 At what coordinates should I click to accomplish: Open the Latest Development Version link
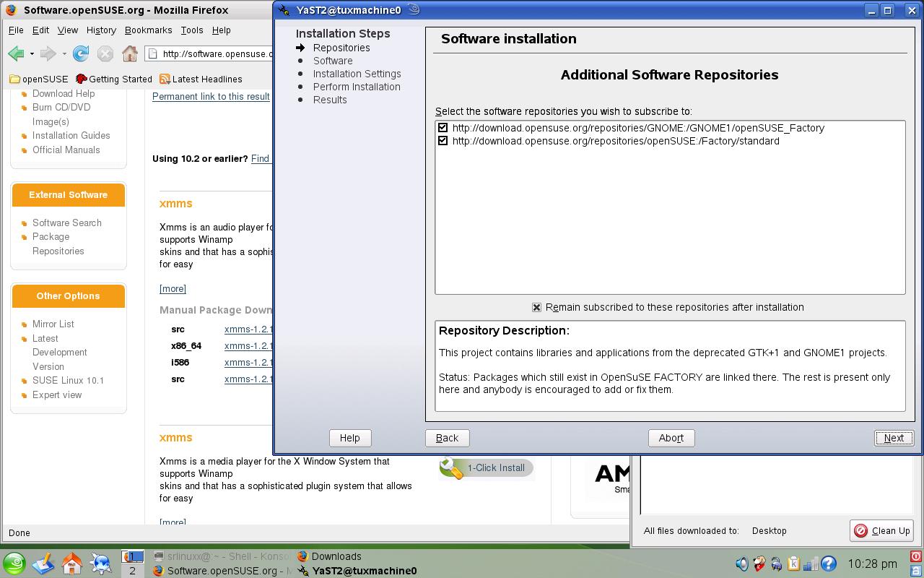[x=59, y=353]
